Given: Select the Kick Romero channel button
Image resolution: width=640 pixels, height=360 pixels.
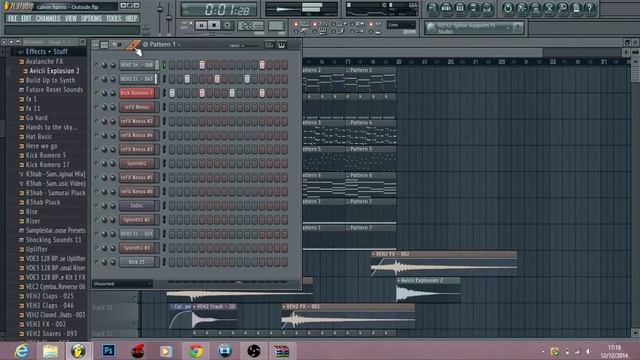Looking at the screenshot, I should coord(137,93).
